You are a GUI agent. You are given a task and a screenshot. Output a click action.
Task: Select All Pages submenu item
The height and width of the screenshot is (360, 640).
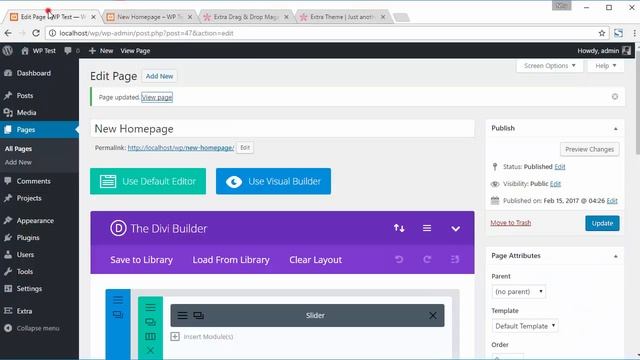click(18, 149)
